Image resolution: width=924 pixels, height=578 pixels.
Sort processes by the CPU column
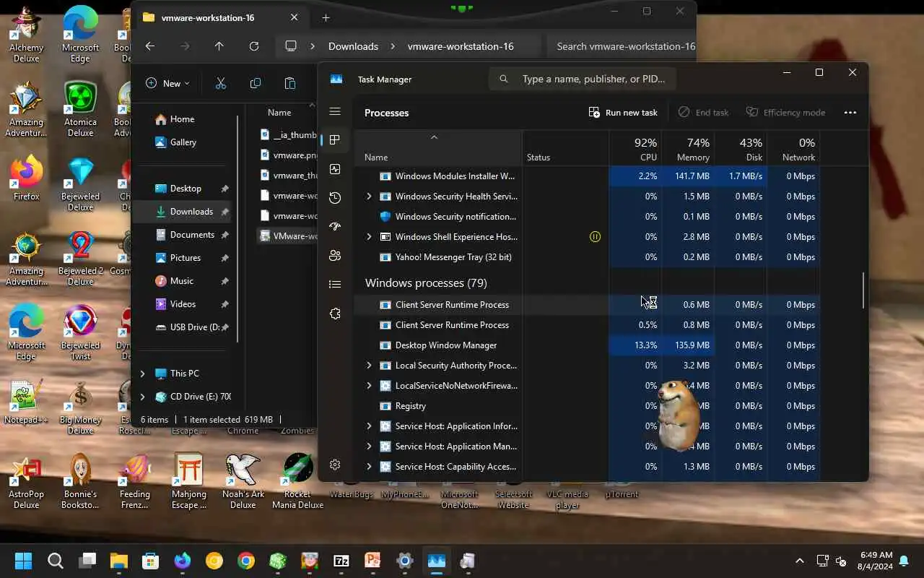635,149
